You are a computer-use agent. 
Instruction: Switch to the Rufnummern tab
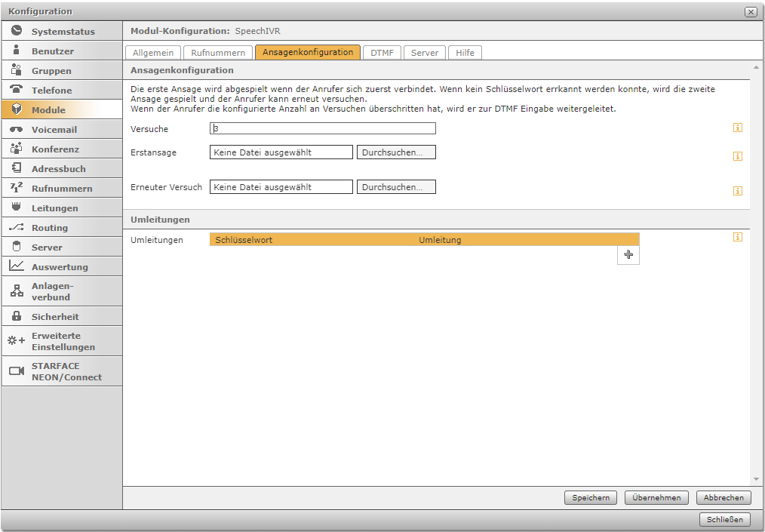point(218,53)
